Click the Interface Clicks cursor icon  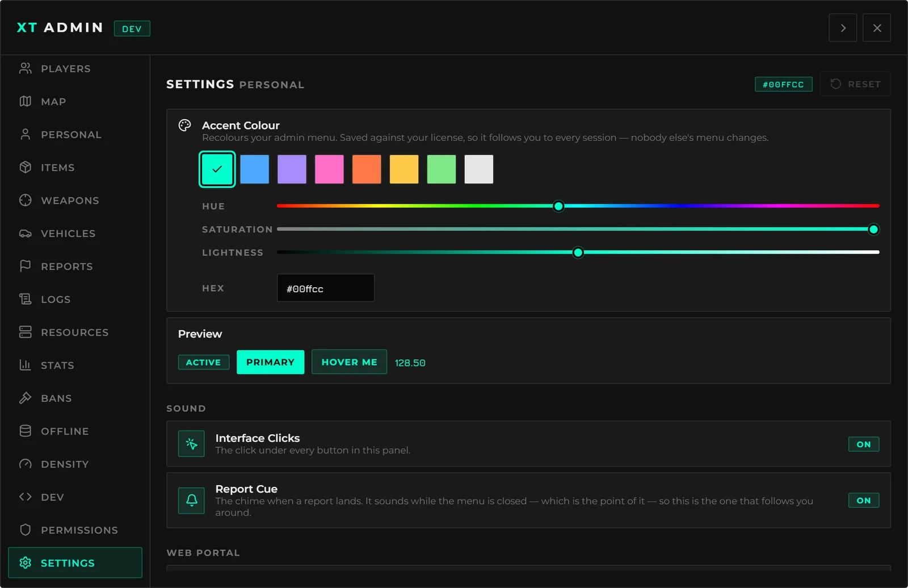click(191, 444)
